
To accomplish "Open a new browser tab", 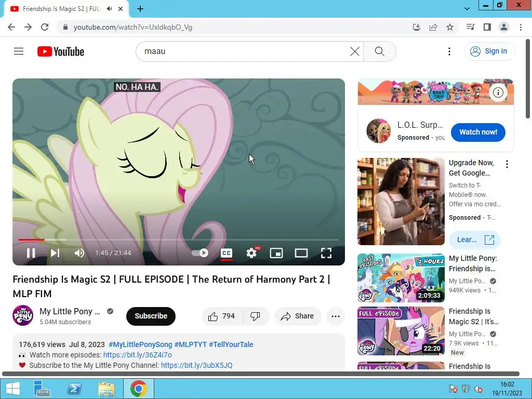I will pos(140,9).
